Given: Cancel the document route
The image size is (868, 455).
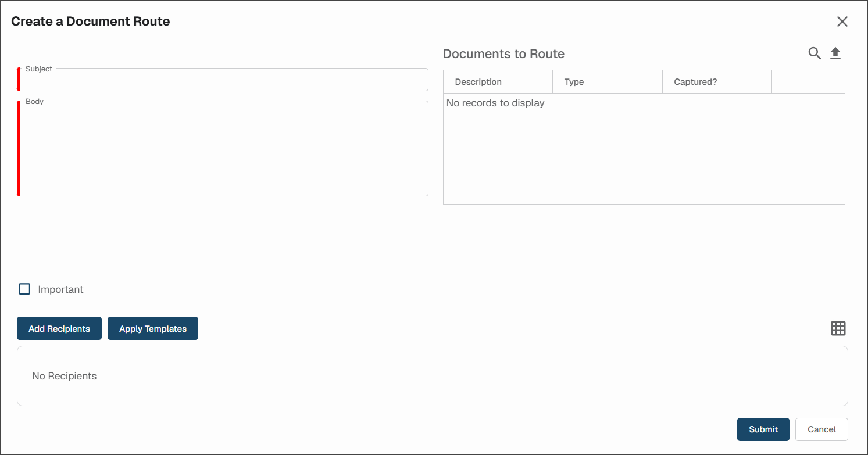Looking at the screenshot, I should pos(821,429).
